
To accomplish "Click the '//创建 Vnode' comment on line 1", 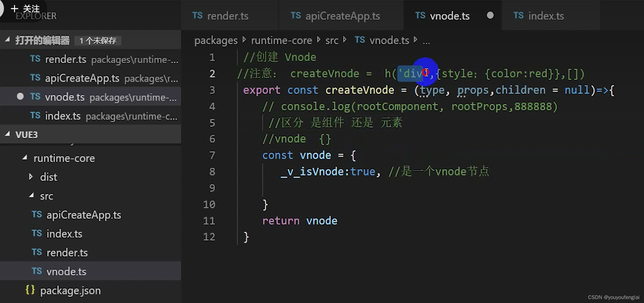I will click(x=280, y=57).
